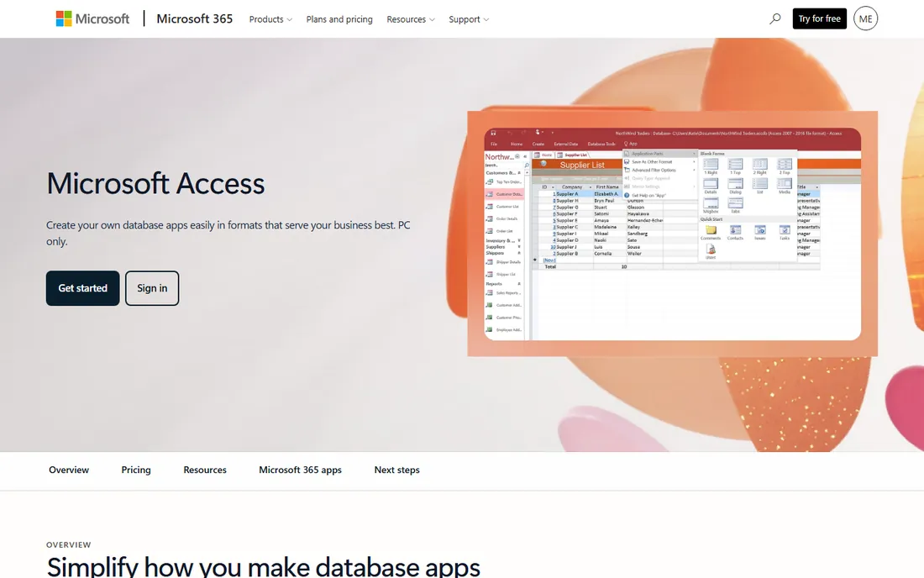Select the Overview tab
The height and width of the screenshot is (578, 924).
point(69,470)
